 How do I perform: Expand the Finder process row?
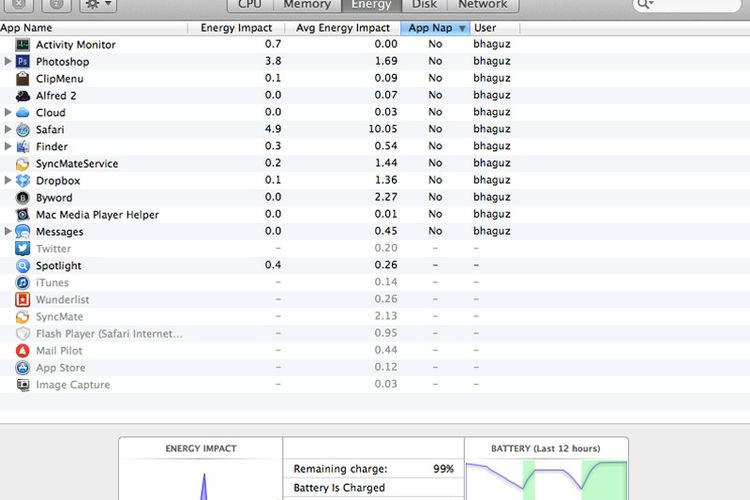pyautogui.click(x=8, y=146)
